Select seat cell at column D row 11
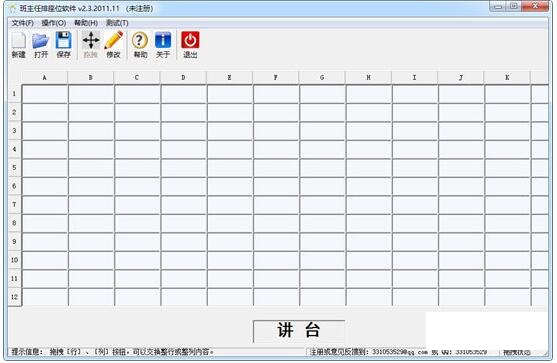This screenshot has width=557, height=363. pyautogui.click(x=184, y=279)
